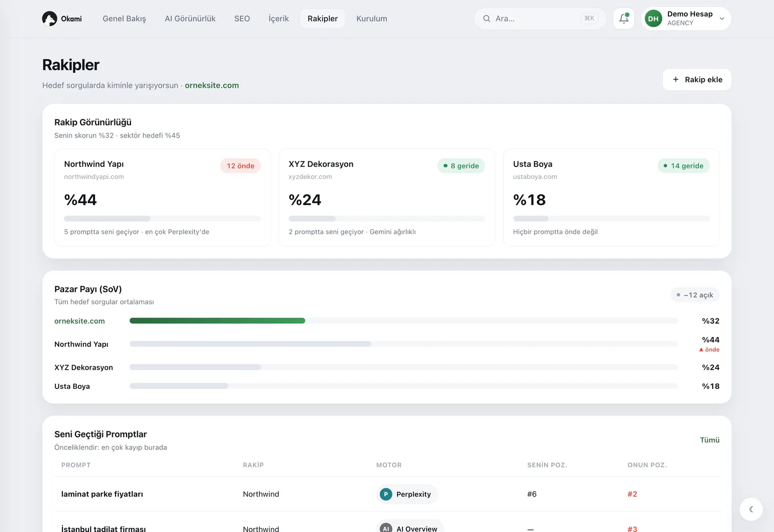The width and height of the screenshot is (774, 532).
Task: Open the Kurulum tab
Action: click(372, 19)
